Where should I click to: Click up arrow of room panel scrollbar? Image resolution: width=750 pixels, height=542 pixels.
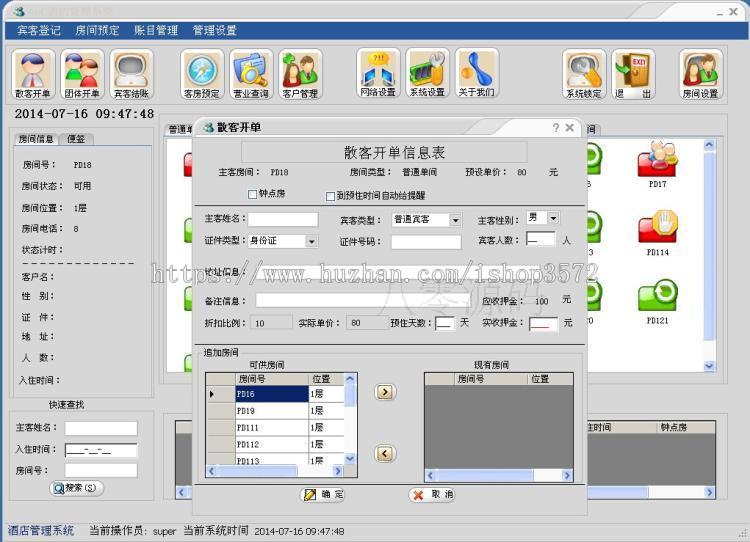click(709, 144)
